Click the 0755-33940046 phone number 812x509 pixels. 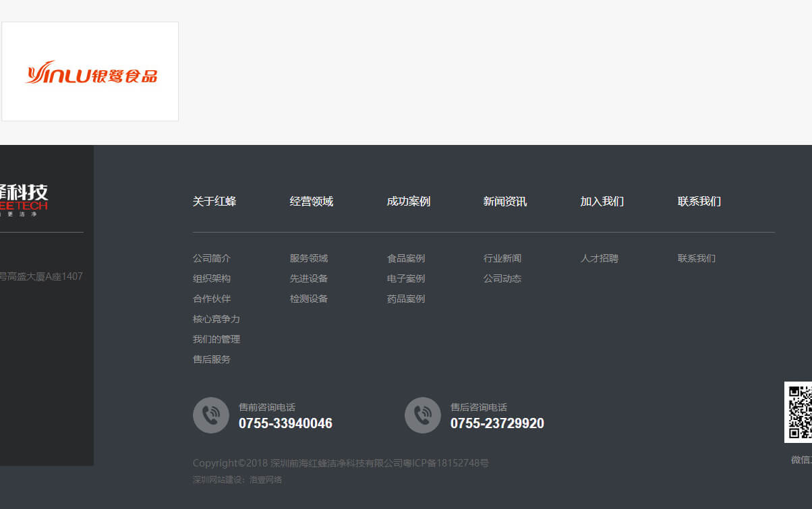(x=286, y=423)
